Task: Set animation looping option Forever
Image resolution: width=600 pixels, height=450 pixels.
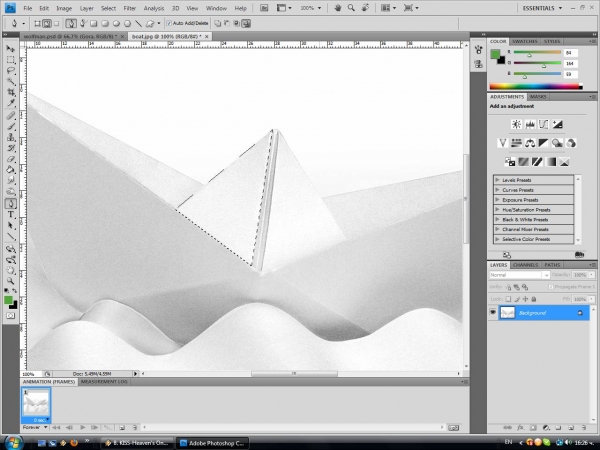Action: tap(34, 427)
